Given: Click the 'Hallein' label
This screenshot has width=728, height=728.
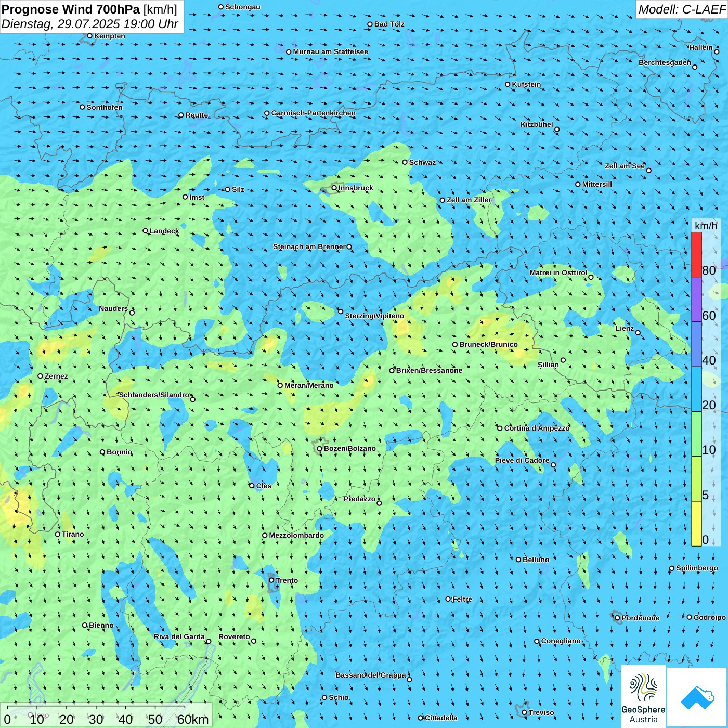Looking at the screenshot, I should pyautogui.click(x=700, y=47).
